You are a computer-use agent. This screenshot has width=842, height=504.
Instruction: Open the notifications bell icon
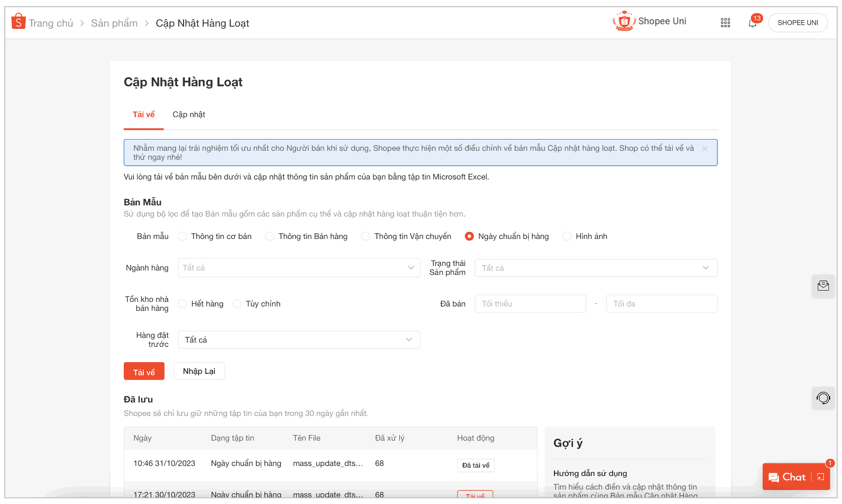pos(752,23)
